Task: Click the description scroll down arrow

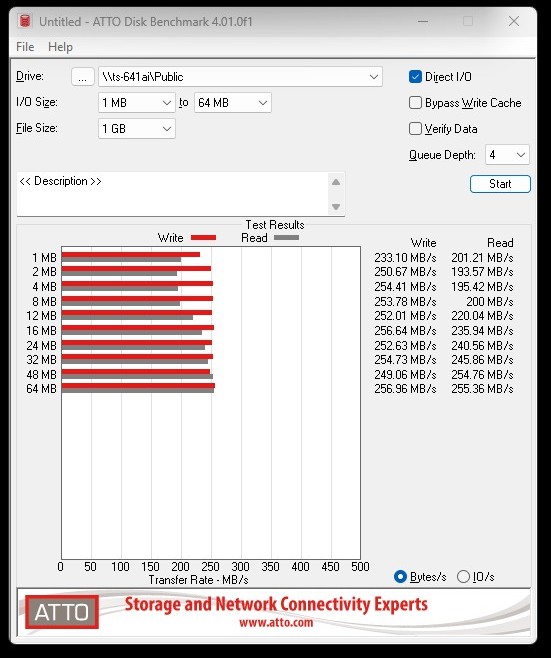Action: (x=336, y=206)
